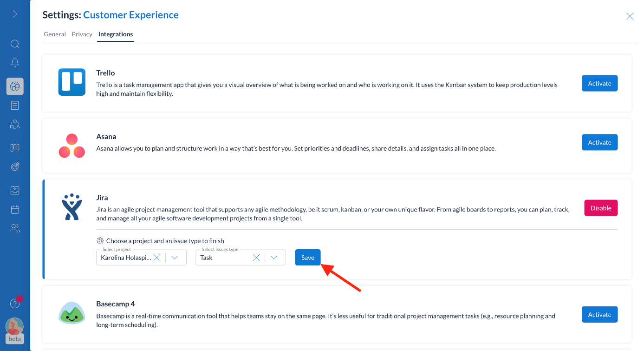Close the Settings panel with the X
Screen dimensions: 644x351
coord(630,16)
